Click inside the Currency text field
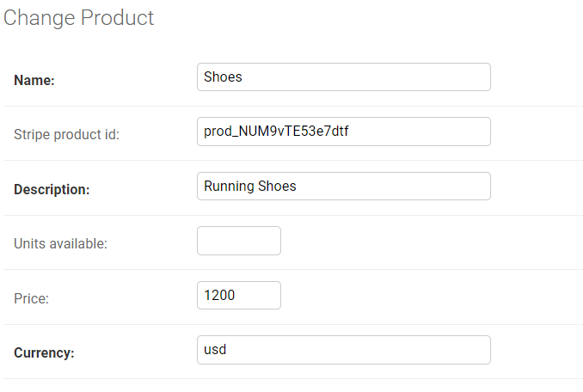The width and height of the screenshot is (583, 392). pos(344,350)
